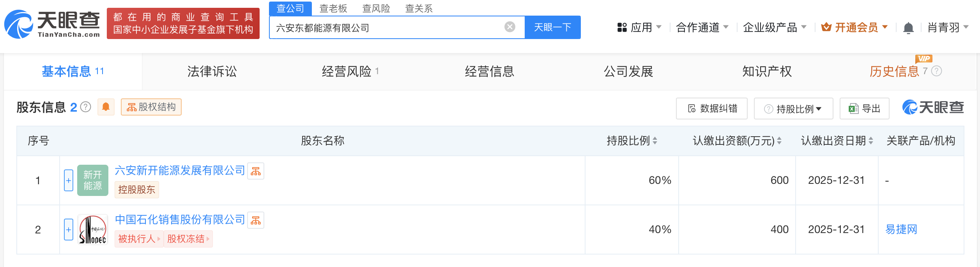
Task: Click the question mark beside 股东信息
Action: click(86, 107)
